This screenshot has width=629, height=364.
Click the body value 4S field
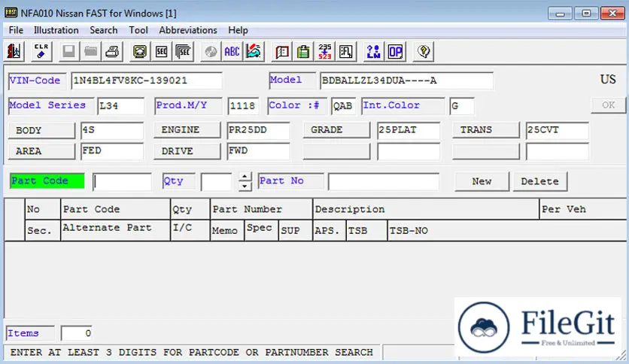tap(112, 130)
